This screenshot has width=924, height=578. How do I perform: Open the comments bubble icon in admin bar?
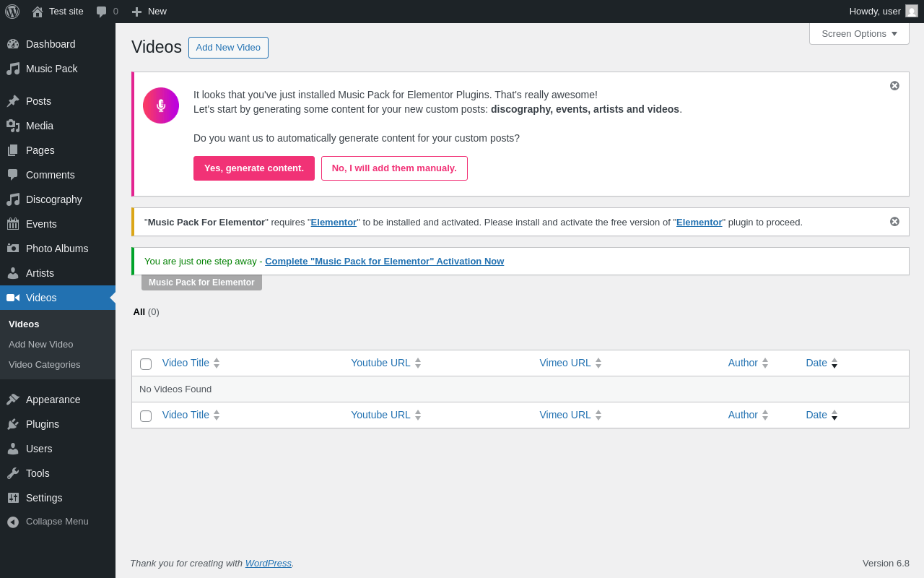tap(102, 12)
